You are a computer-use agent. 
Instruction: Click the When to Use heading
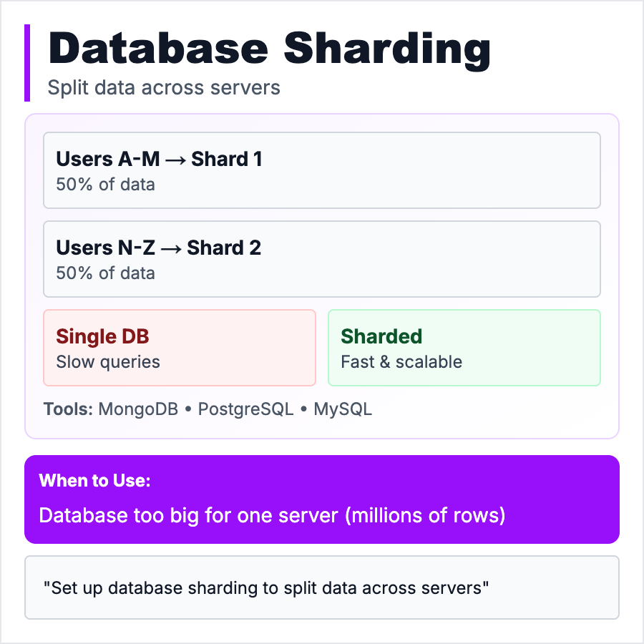point(94,481)
